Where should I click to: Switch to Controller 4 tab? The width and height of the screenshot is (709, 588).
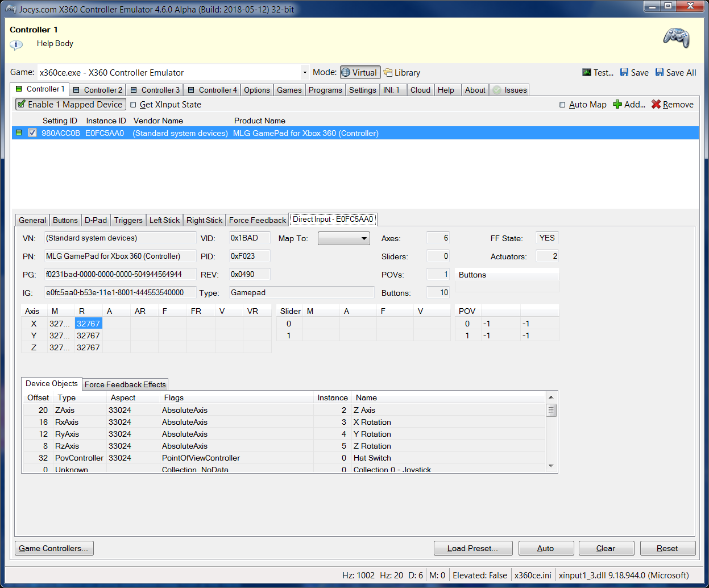[x=212, y=90]
